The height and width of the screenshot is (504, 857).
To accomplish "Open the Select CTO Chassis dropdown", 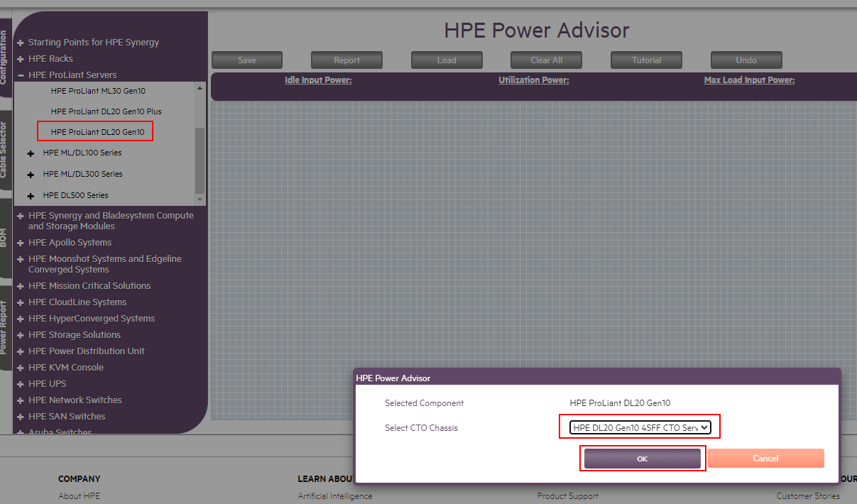I will (640, 427).
